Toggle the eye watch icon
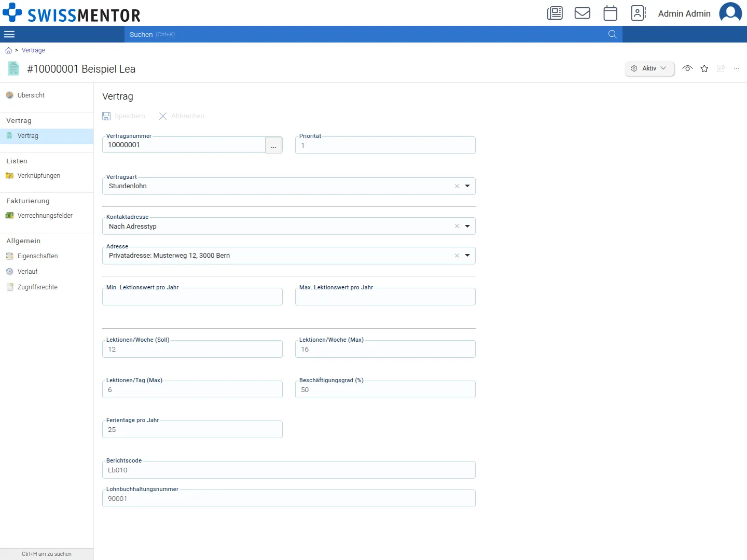 coord(687,68)
